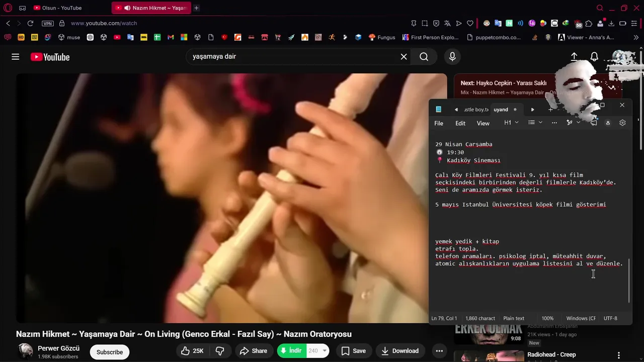Open the Gmail bookmark icon

point(171,37)
